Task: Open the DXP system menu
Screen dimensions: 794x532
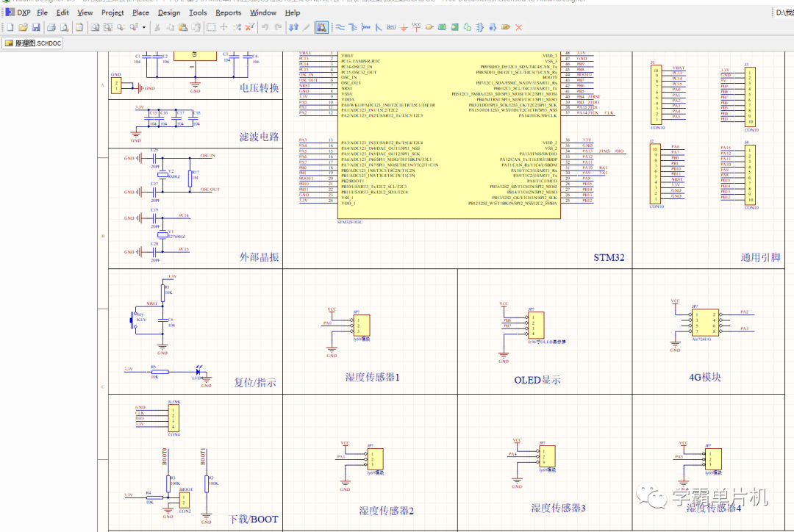Action: pyautogui.click(x=18, y=12)
